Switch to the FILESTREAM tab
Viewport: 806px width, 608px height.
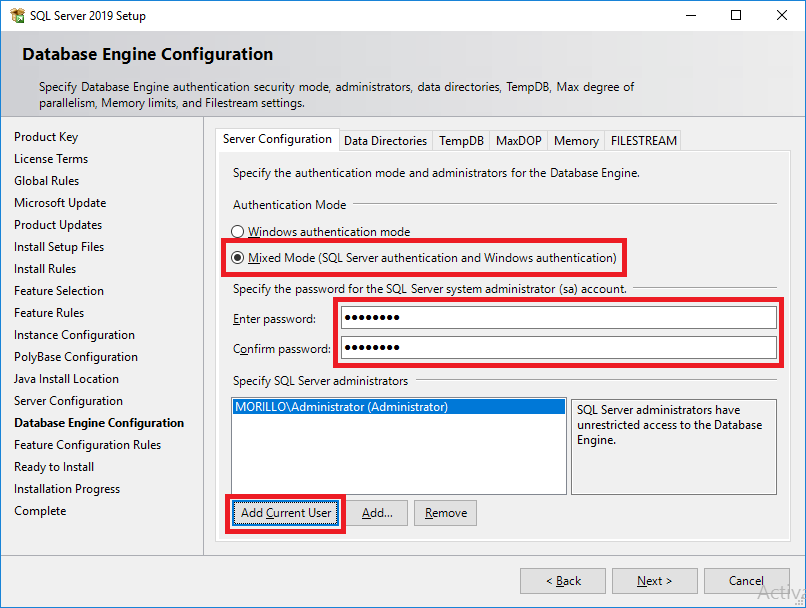point(643,141)
